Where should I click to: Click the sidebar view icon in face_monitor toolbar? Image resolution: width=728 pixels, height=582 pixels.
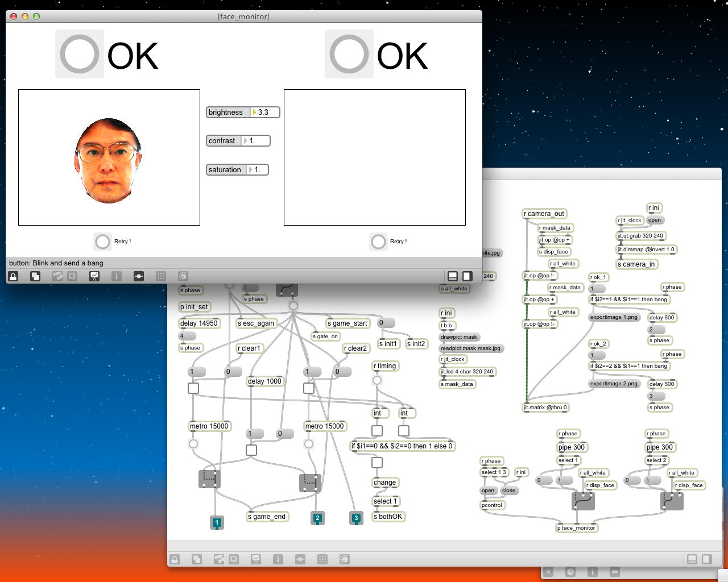pyautogui.click(x=467, y=276)
